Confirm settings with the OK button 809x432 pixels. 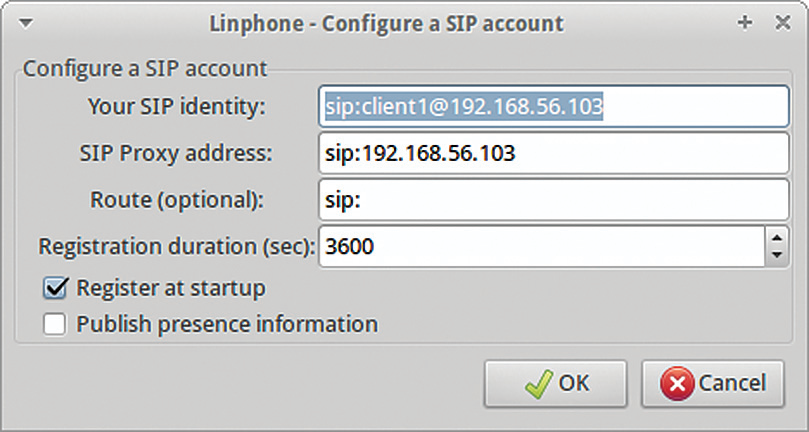pyautogui.click(x=555, y=383)
